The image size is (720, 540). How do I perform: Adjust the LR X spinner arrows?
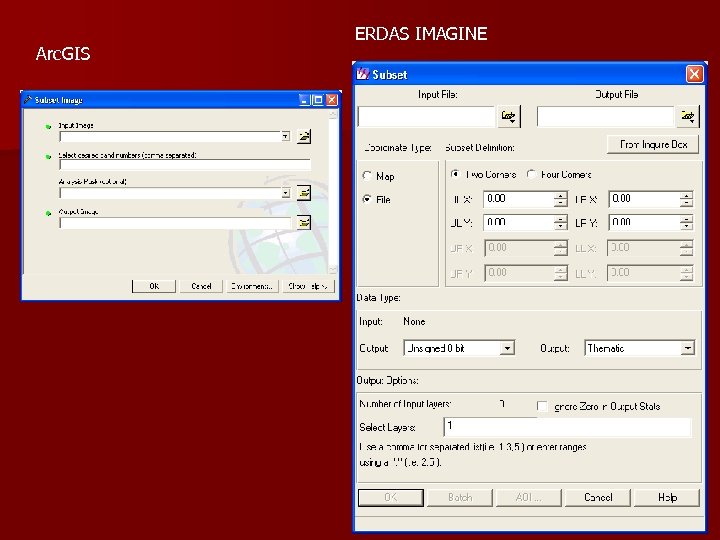click(x=686, y=199)
